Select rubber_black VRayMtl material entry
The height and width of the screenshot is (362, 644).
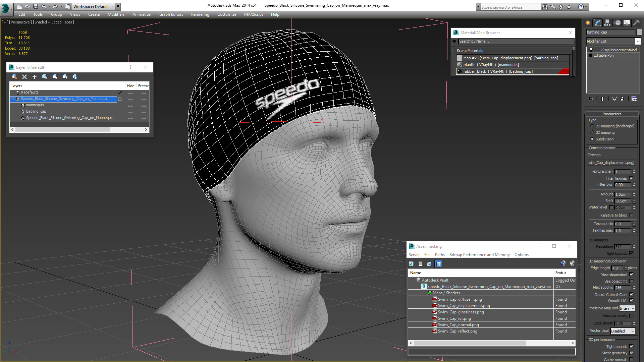tap(513, 71)
